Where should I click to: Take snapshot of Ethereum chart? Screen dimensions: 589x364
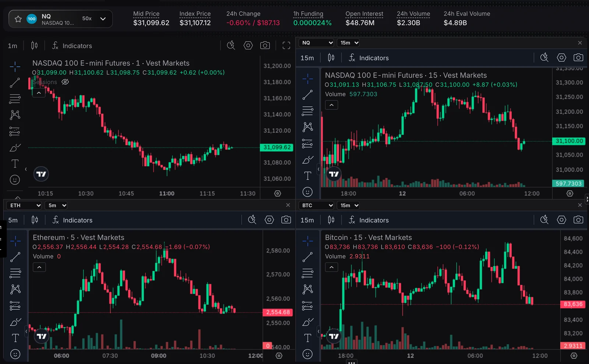[x=286, y=220]
